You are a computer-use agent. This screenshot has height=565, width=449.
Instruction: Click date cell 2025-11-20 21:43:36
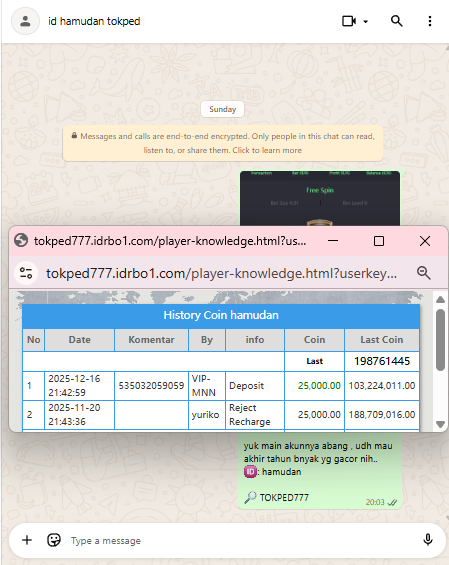click(x=79, y=415)
